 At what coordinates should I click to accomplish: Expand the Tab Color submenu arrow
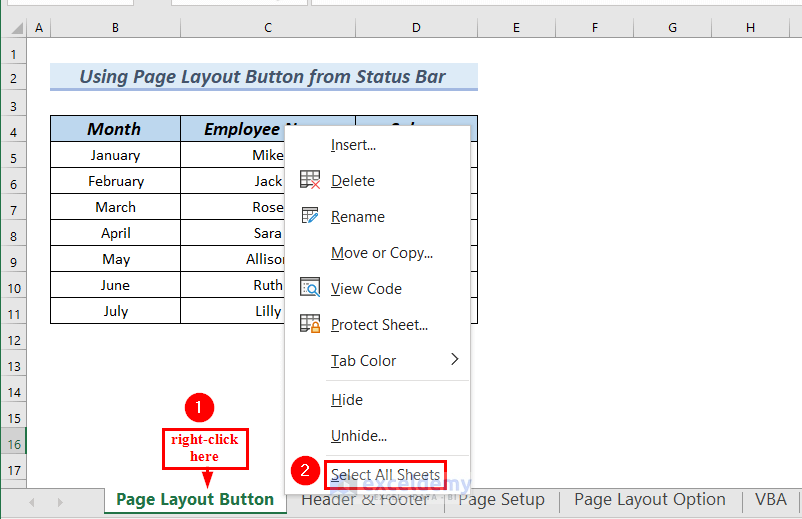click(x=455, y=359)
